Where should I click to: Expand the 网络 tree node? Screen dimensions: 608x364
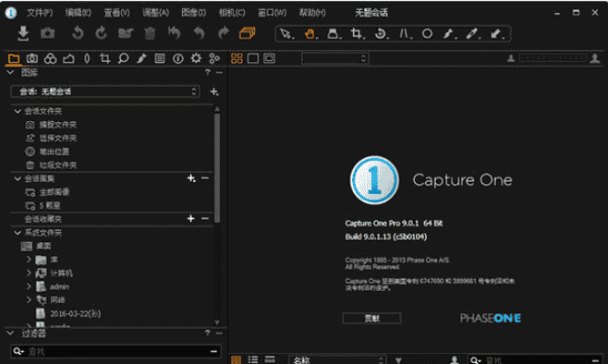[x=29, y=299]
